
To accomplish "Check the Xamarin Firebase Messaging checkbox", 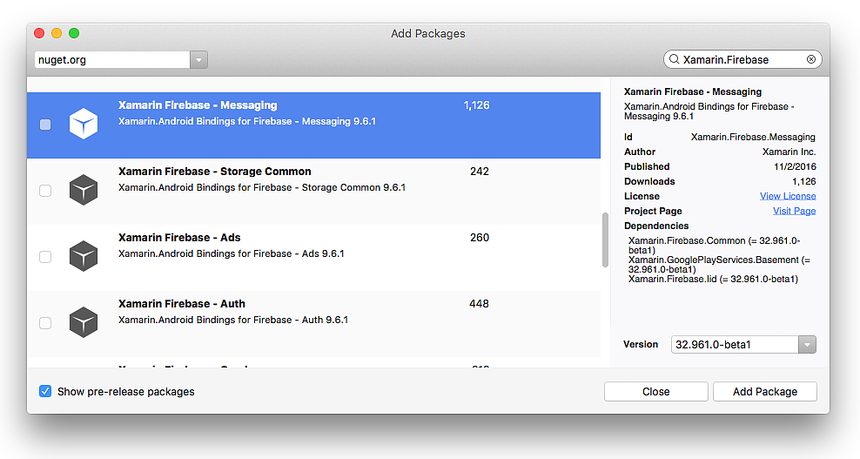I will (45, 125).
